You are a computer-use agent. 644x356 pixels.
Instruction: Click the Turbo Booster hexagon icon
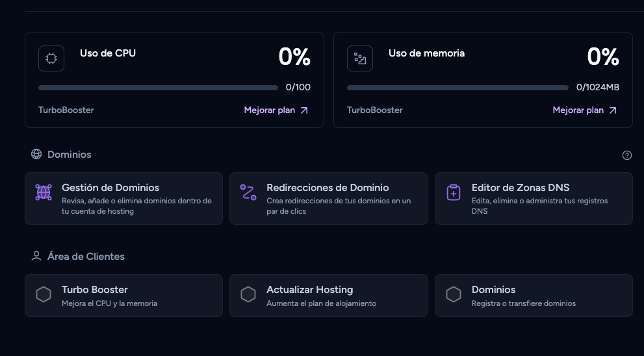(x=44, y=294)
